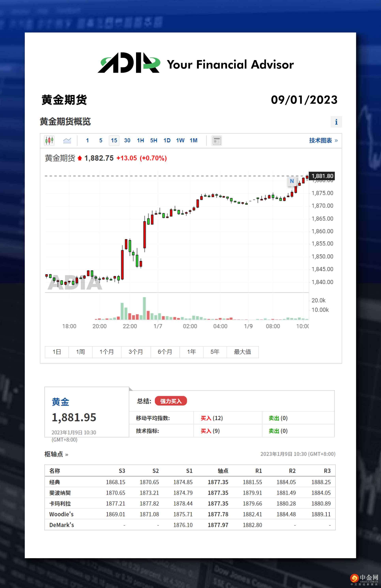The width and height of the screenshot is (381, 588).
Task: Open the news overlay panel icon
Action: 216,140
